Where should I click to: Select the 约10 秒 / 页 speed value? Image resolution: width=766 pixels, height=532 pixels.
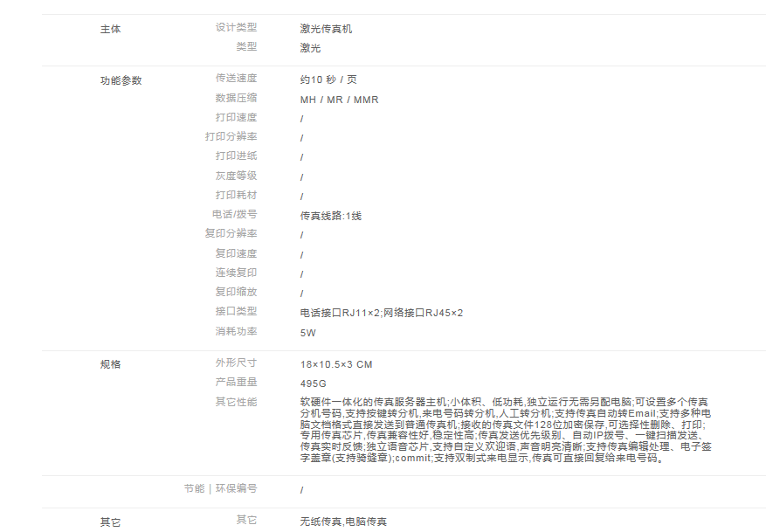[328, 79]
